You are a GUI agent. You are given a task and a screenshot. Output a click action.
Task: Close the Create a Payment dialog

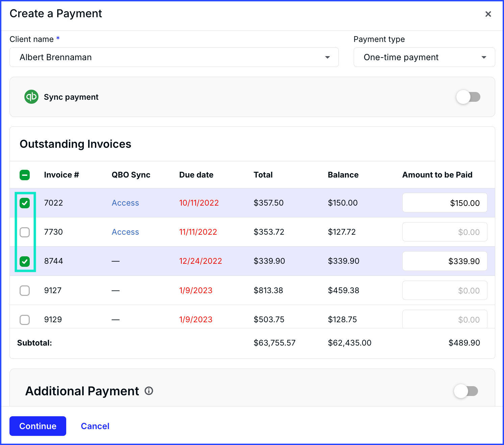click(488, 14)
